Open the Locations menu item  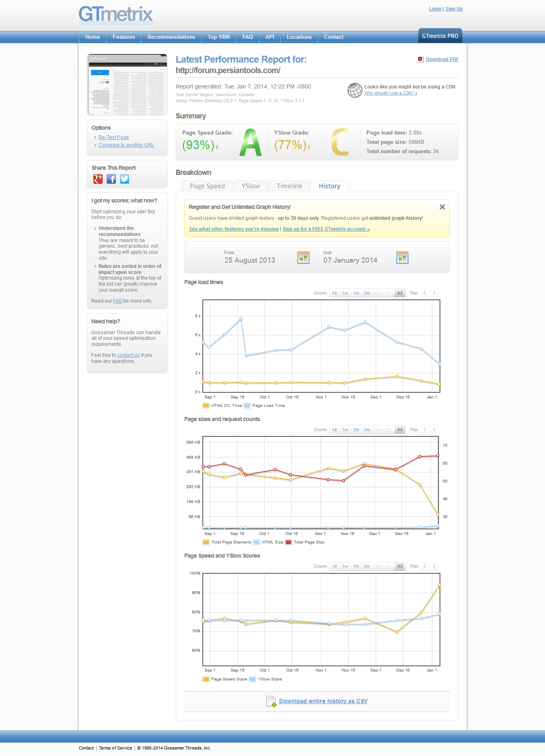299,37
